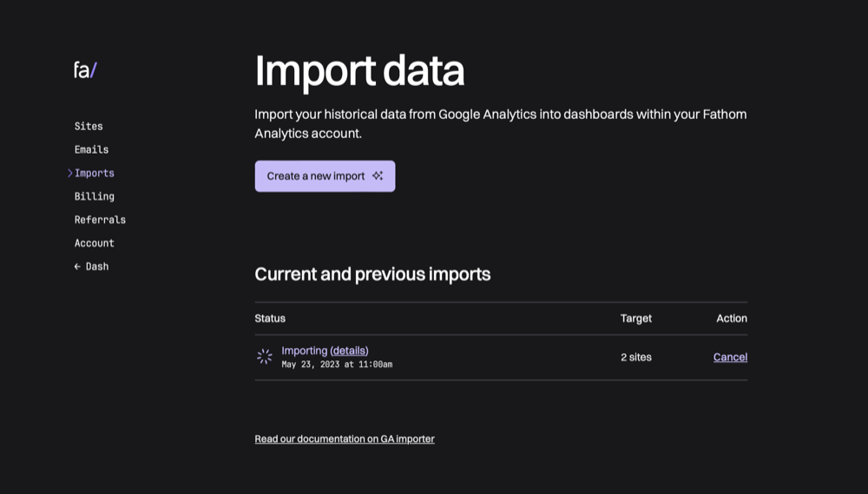This screenshot has width=868, height=494.
Task: Cancel the current import
Action: tap(730, 357)
